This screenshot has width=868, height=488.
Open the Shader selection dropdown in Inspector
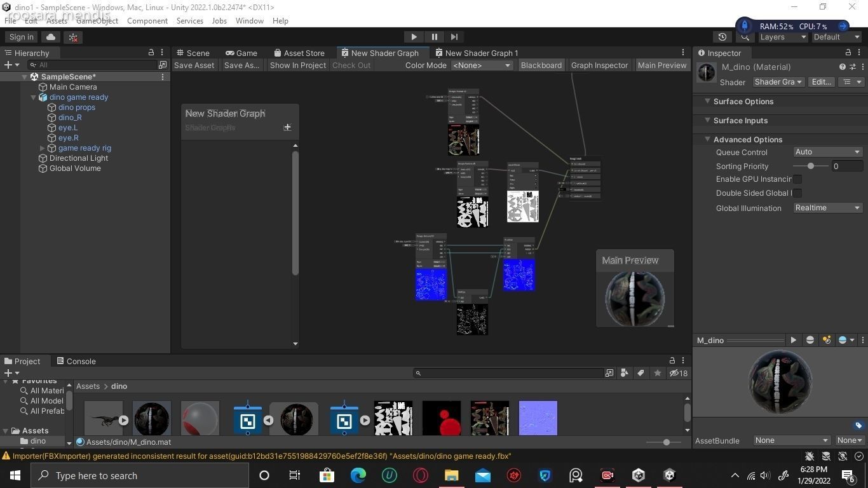point(778,82)
